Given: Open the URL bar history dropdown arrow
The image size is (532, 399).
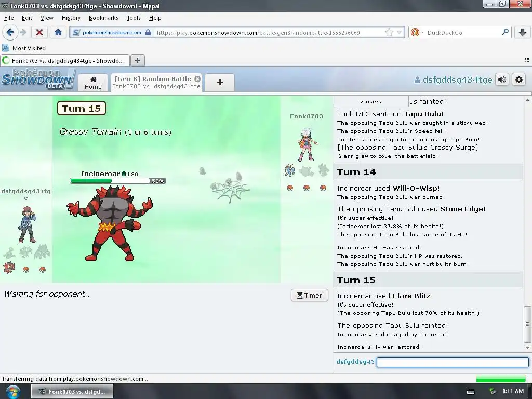Looking at the screenshot, I should (400, 33).
